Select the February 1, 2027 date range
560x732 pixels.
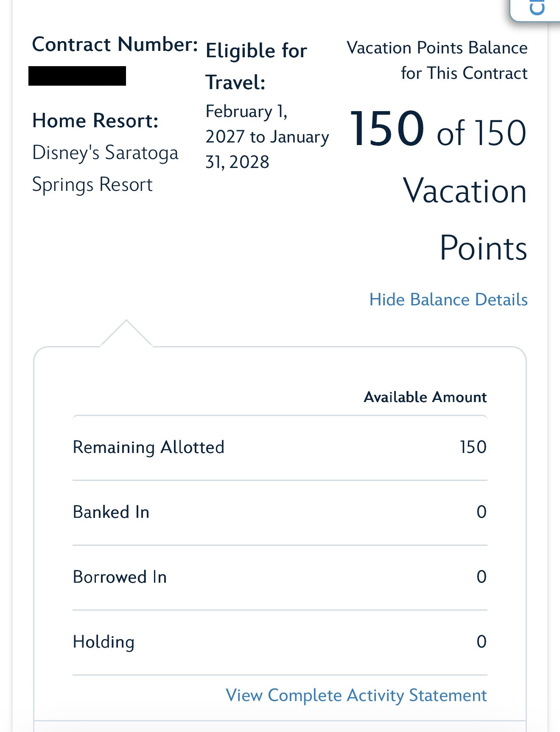tap(267, 137)
